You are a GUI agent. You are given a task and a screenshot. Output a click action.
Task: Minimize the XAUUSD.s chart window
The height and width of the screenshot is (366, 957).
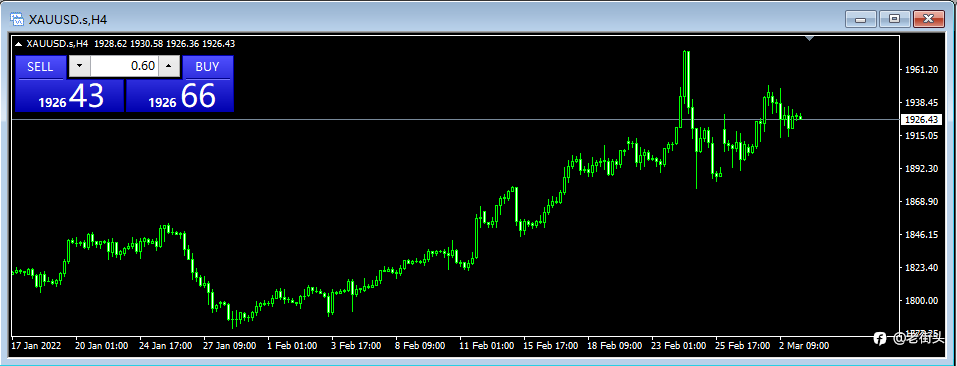click(861, 20)
